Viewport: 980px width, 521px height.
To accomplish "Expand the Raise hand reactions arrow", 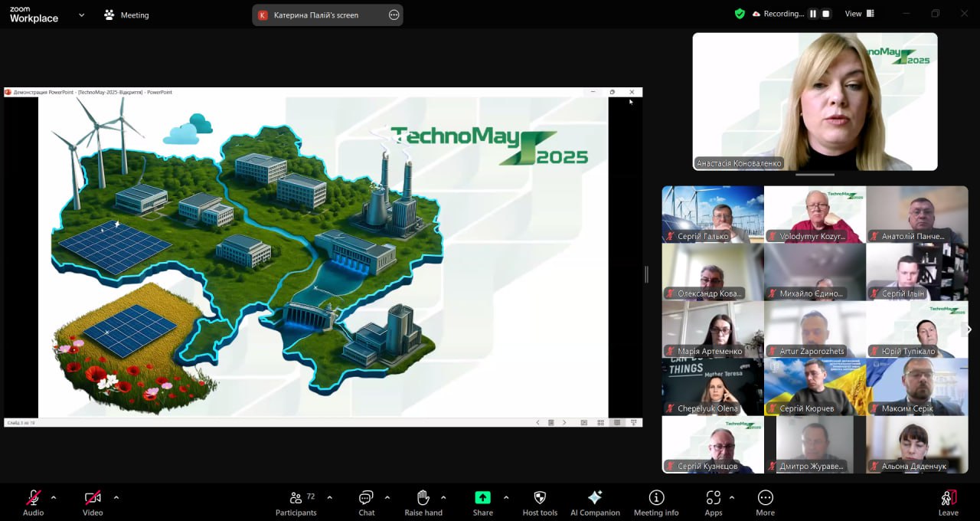I will (x=443, y=497).
